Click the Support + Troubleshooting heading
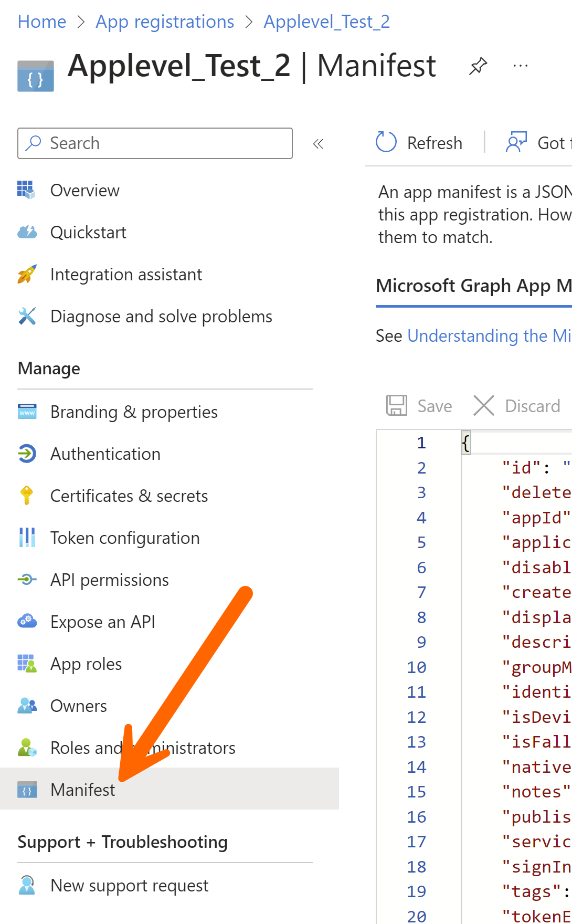The height and width of the screenshot is (924, 572). [123, 842]
